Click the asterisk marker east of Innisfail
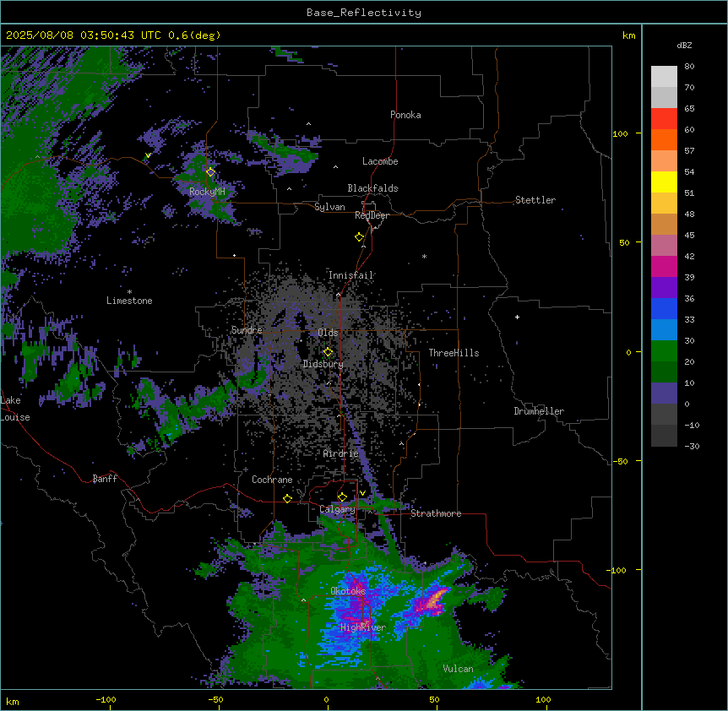This screenshot has height=711, width=728. tap(424, 257)
